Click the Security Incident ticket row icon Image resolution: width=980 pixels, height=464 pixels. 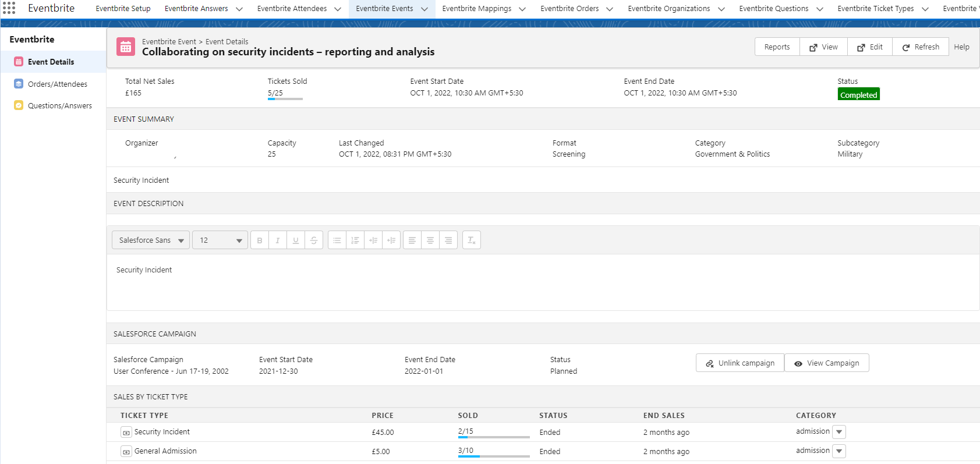pos(126,433)
